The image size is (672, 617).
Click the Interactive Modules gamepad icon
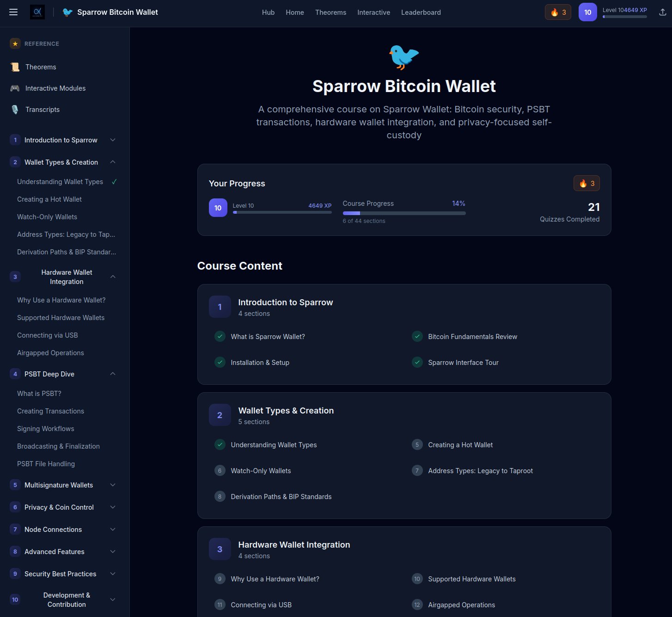click(x=15, y=88)
